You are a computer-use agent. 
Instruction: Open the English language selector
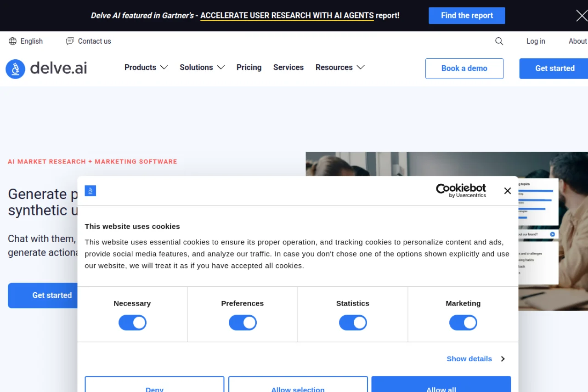tap(26, 41)
